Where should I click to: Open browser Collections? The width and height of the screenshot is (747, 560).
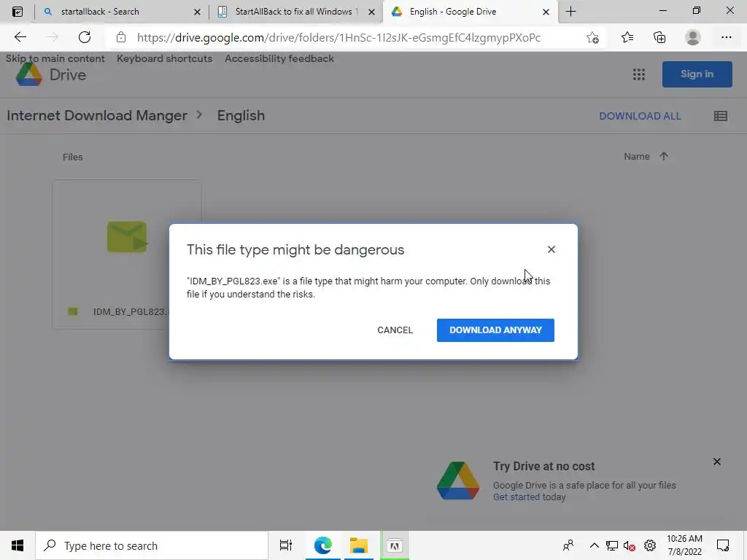[x=659, y=37]
